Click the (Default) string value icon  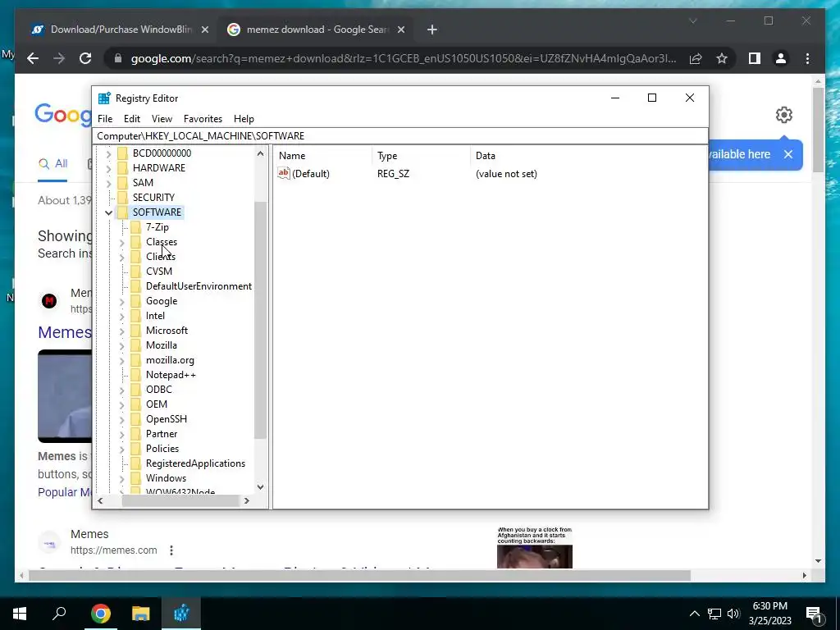(x=283, y=174)
